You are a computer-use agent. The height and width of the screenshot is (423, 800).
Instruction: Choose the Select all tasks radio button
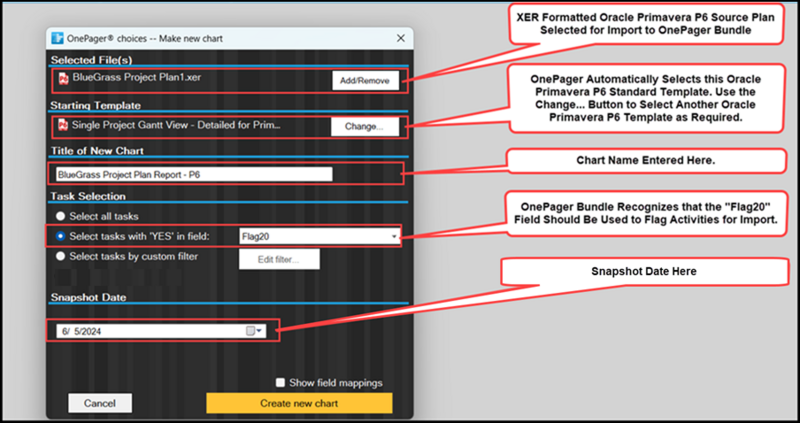pos(61,216)
